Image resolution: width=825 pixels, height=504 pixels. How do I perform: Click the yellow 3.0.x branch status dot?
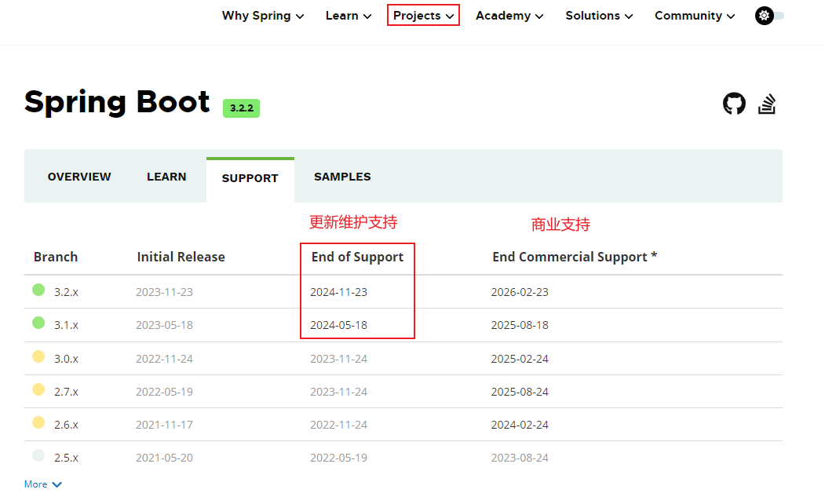click(38, 357)
